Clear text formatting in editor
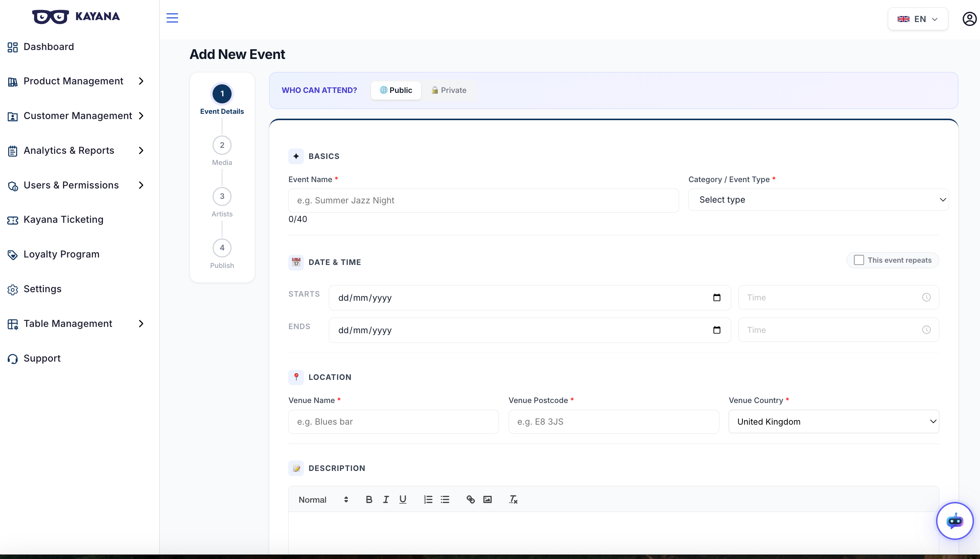980x559 pixels. pyautogui.click(x=513, y=500)
